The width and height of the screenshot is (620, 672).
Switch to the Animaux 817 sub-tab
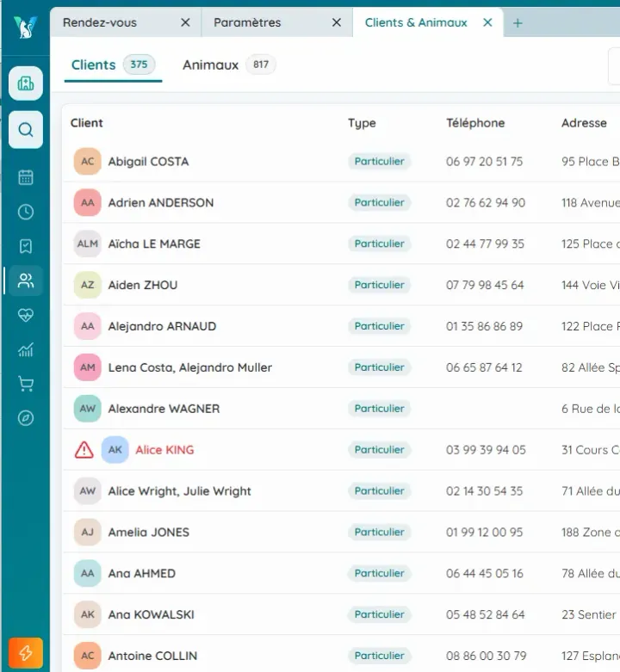229,65
